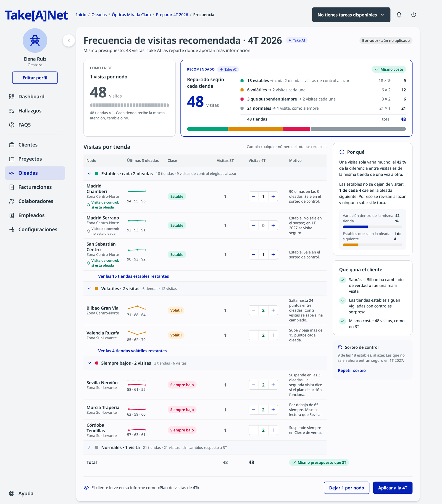
Task: Click the red segment of distribution bar
Action: click(297, 129)
